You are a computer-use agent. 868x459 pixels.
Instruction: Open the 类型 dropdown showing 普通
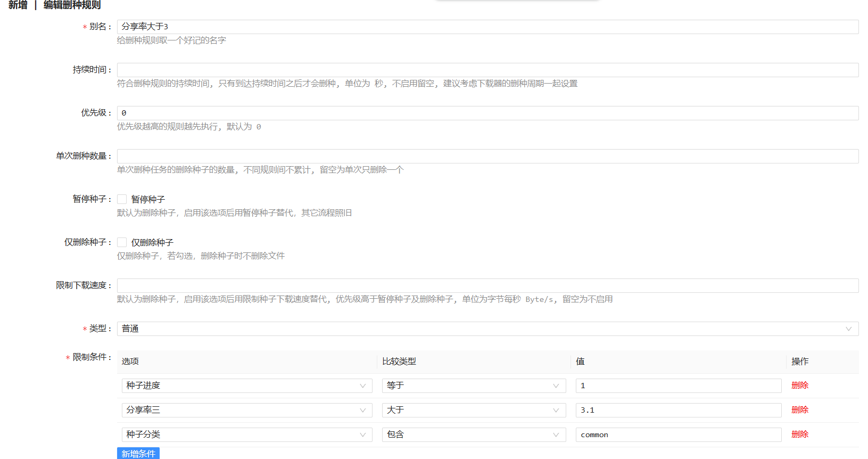coord(487,329)
